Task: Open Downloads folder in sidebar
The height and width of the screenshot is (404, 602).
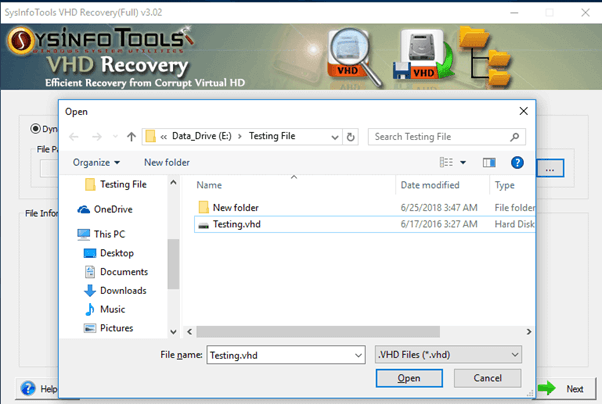Action: pyautogui.click(x=115, y=291)
